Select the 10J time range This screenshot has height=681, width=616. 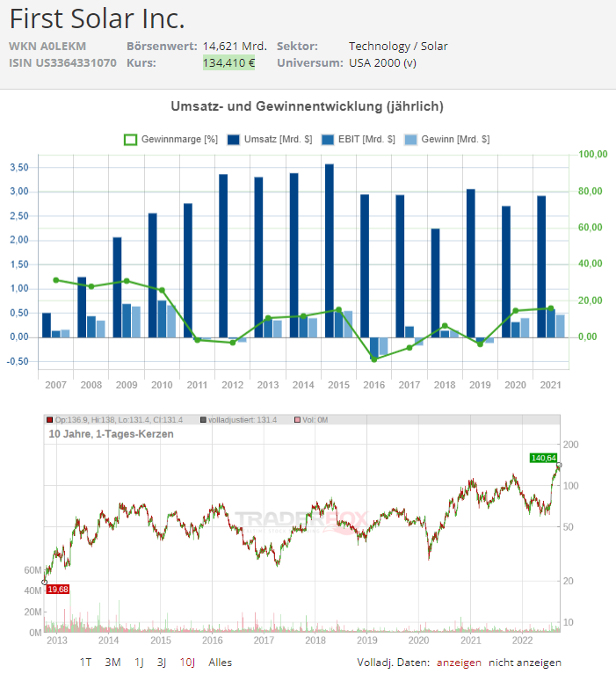pyautogui.click(x=187, y=663)
